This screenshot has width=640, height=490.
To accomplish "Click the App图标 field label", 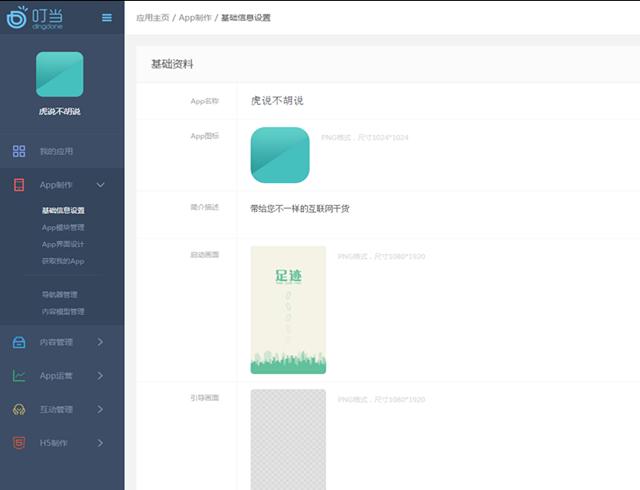I will pyautogui.click(x=205, y=136).
